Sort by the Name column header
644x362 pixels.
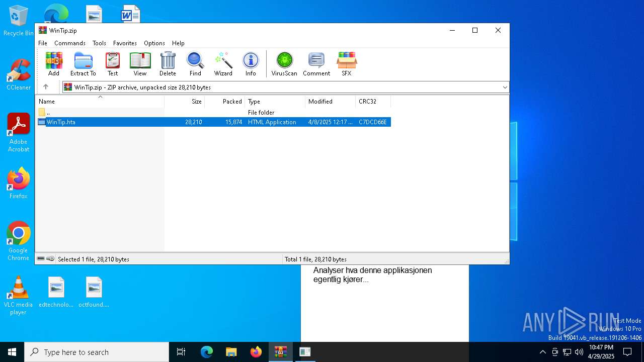pyautogui.click(x=100, y=101)
